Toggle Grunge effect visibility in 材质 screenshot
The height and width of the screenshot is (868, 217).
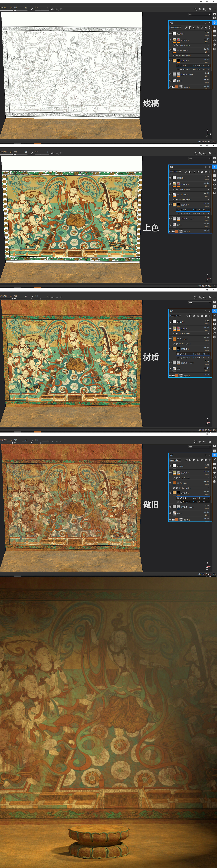(178, 358)
